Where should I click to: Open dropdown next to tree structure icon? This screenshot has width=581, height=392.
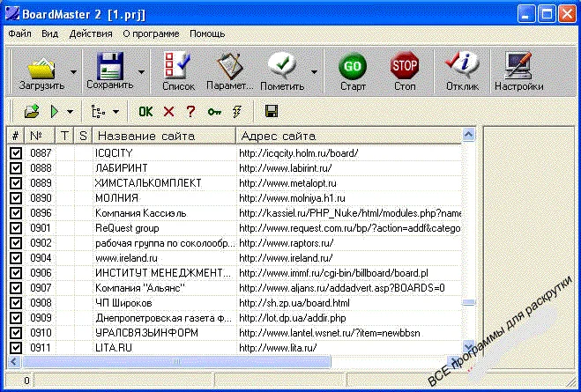tap(115, 111)
